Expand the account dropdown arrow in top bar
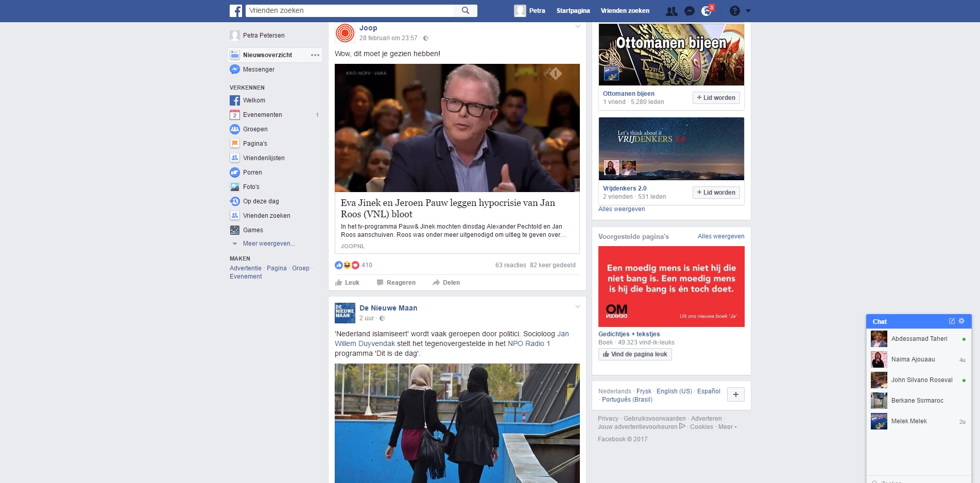 pos(748,11)
